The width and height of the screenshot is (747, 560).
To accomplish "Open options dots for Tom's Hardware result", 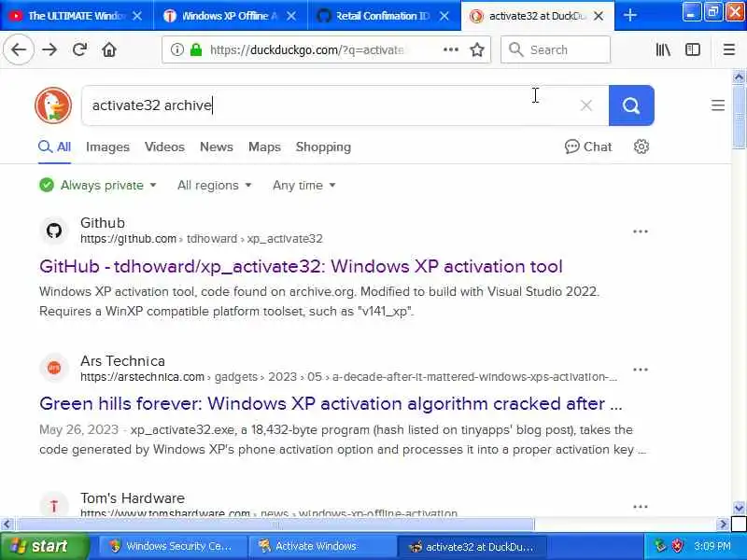I will pos(641,507).
